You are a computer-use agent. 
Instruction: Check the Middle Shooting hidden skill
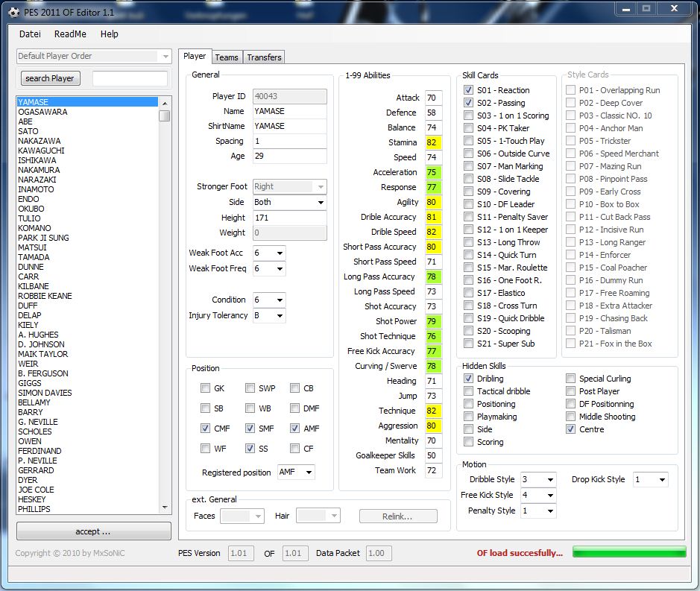[x=570, y=417]
